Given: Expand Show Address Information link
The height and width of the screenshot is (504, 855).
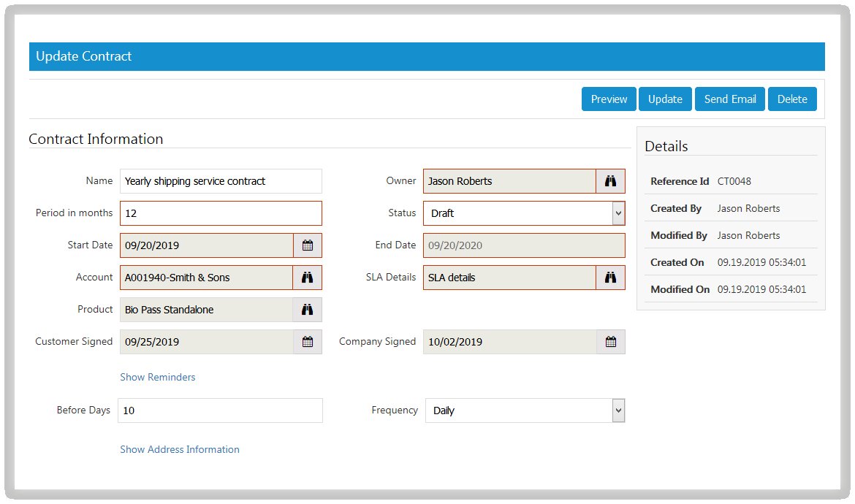Looking at the screenshot, I should [180, 450].
